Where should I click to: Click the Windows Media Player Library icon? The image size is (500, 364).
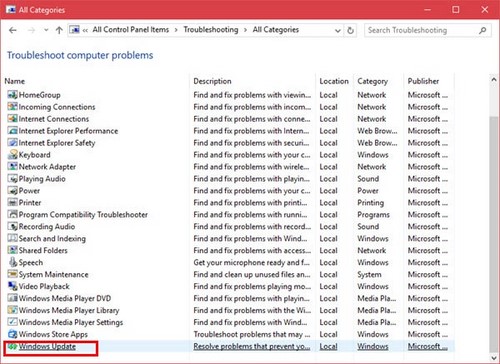12,310
